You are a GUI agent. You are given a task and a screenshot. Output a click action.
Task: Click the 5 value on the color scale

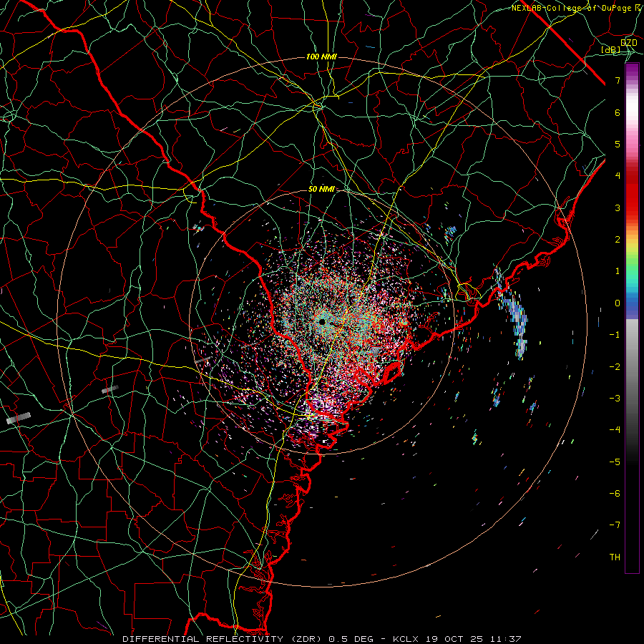point(618,144)
